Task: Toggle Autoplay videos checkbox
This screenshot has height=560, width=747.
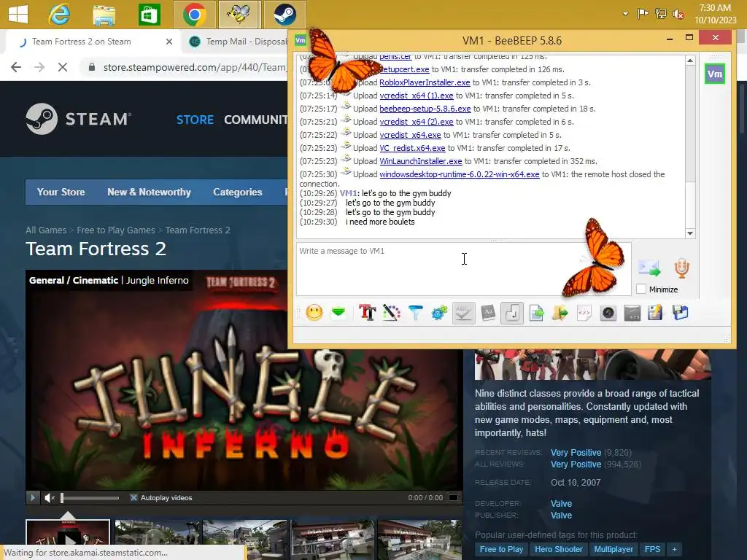Action: click(133, 497)
